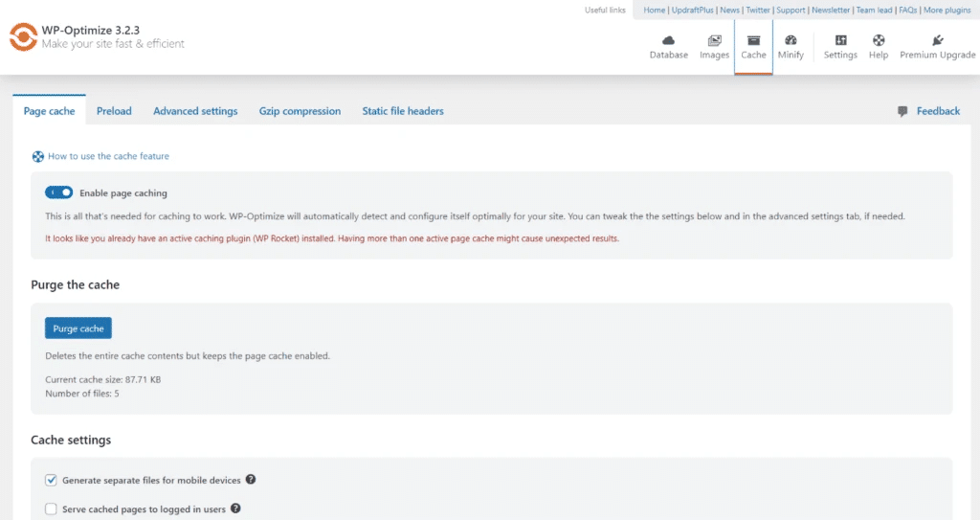This screenshot has height=520, width=980.
Task: Click help icon beside mobile devices option
Action: 251,479
